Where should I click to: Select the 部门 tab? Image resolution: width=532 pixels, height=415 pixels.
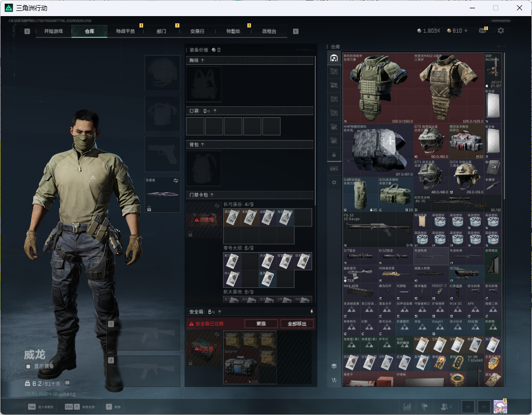tap(161, 31)
